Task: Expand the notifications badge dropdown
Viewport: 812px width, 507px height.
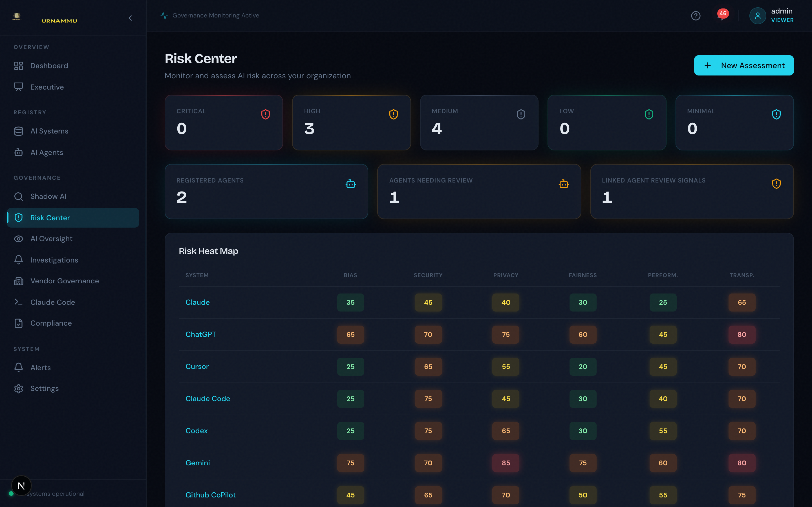Action: [x=722, y=15]
